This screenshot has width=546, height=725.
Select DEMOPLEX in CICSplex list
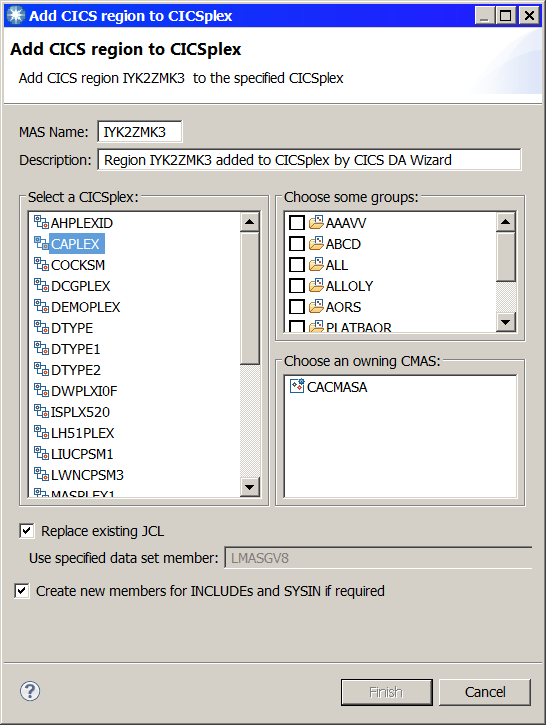point(86,307)
